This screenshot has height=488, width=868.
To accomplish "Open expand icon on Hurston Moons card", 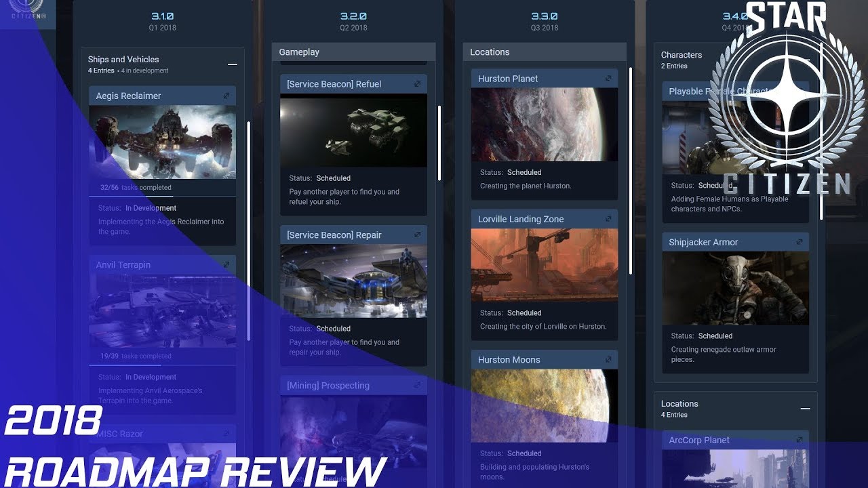I will point(608,360).
